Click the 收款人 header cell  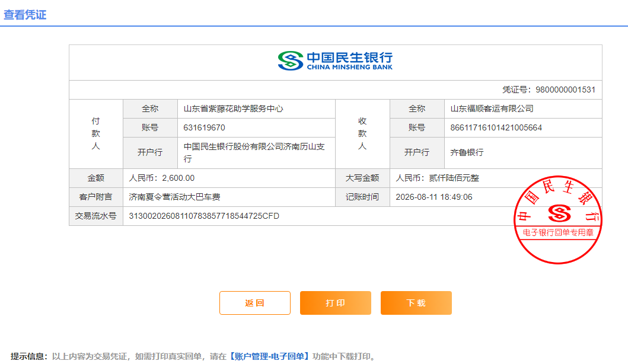click(x=362, y=134)
